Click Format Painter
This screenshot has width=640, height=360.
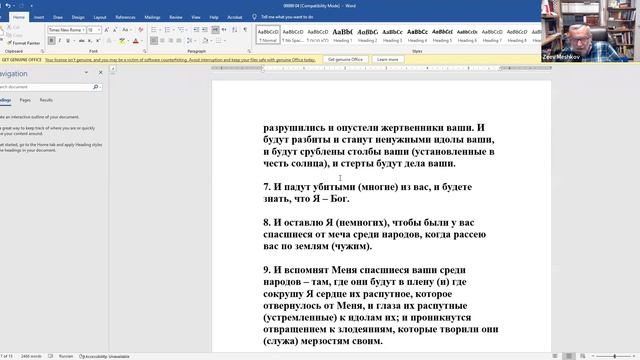tap(24, 43)
